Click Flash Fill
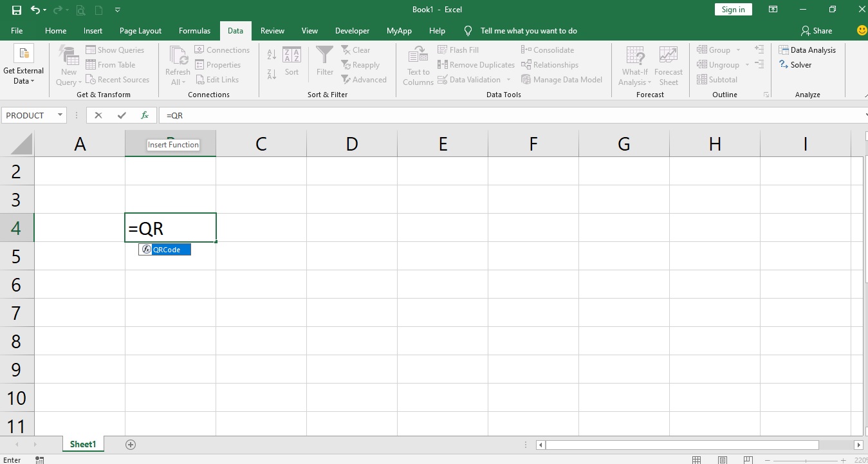 [x=457, y=50]
